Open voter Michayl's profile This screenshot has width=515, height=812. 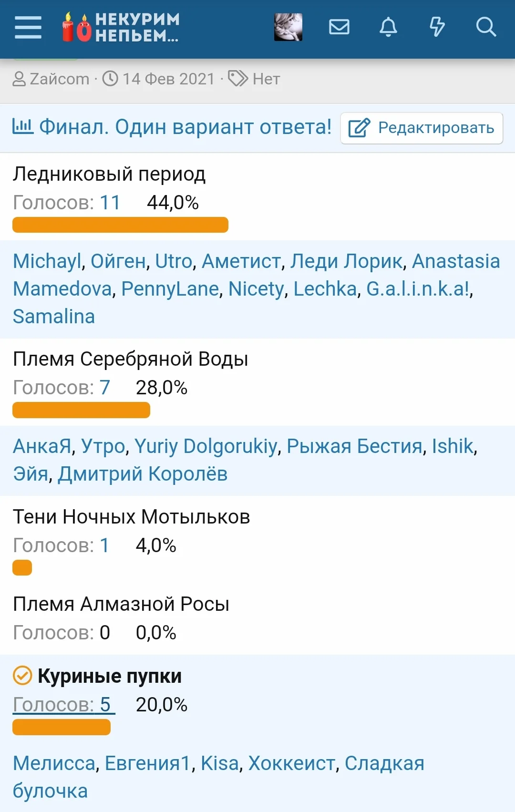point(47,261)
